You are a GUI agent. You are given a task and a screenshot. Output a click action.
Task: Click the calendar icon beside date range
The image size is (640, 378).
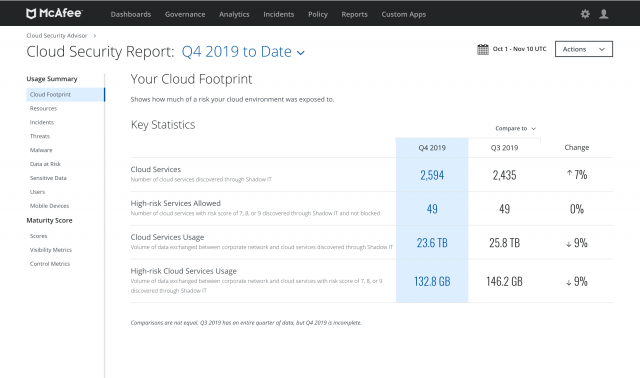pos(483,49)
